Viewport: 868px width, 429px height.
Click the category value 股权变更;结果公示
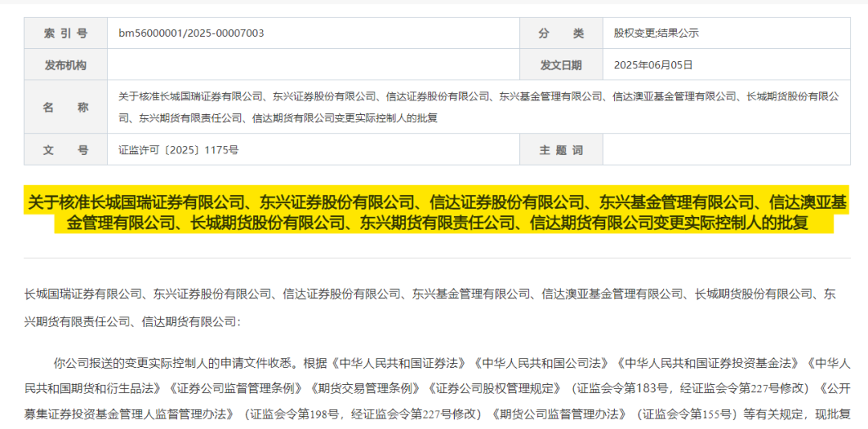[x=656, y=33]
